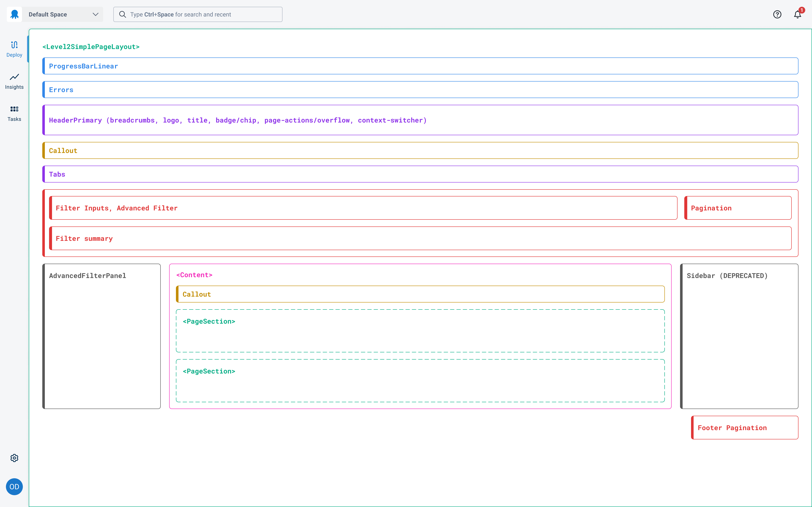Screen dimensions: 812x507
Task: Switch to the Tabs component area
Action: (x=57, y=174)
